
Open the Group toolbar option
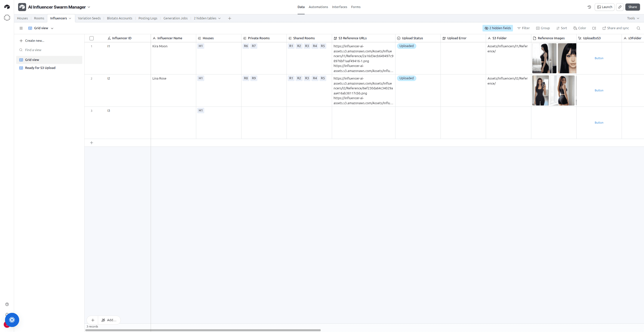543,28
